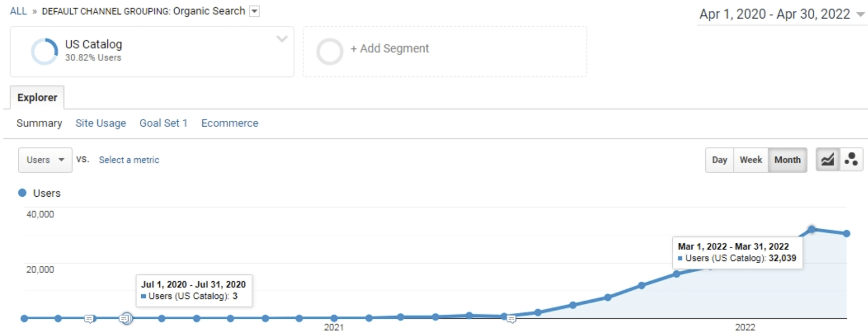Expand US Catalog segment options chevron
Image resolution: width=868 pixels, height=336 pixels.
pyautogui.click(x=282, y=39)
